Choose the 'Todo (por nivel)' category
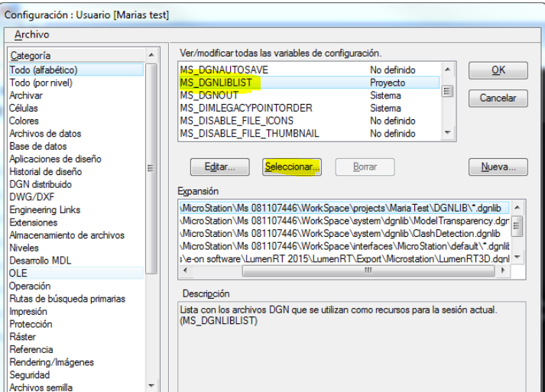The image size is (545, 392). pyautogui.click(x=44, y=83)
